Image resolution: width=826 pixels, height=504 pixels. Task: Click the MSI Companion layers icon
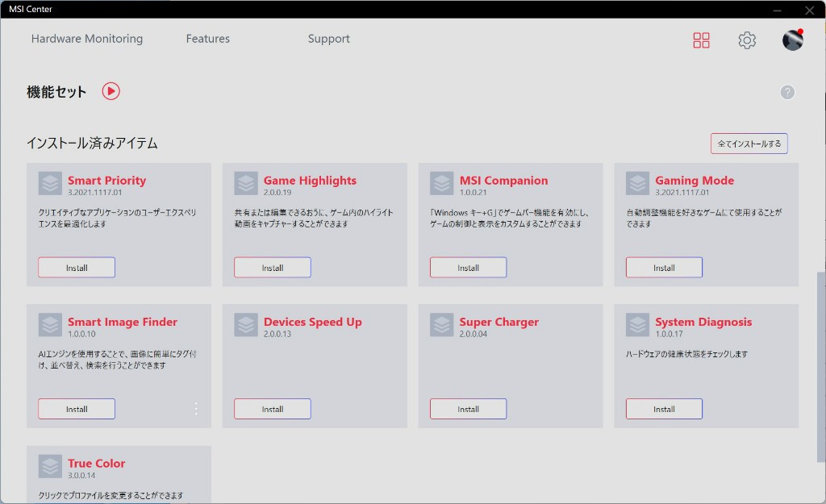pyautogui.click(x=441, y=184)
